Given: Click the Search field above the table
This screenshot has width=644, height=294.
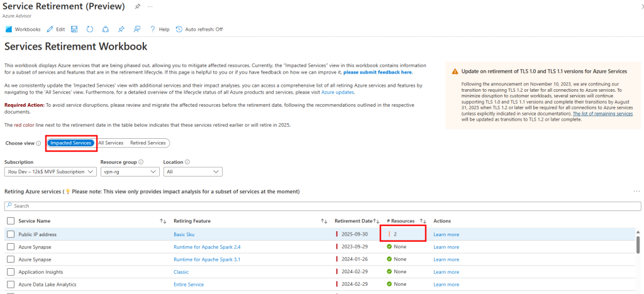Looking at the screenshot, I should pos(323,206).
